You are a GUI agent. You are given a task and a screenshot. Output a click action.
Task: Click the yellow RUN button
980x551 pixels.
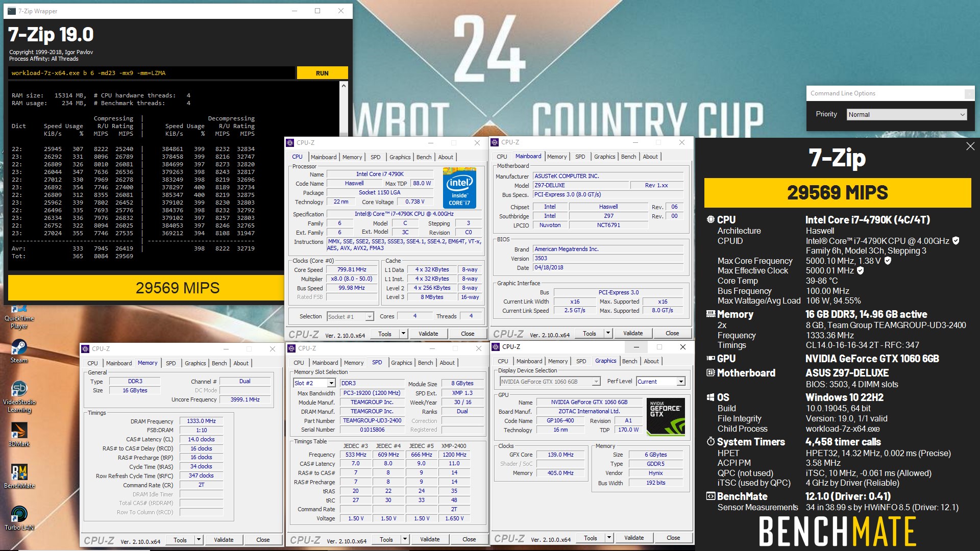pos(322,73)
